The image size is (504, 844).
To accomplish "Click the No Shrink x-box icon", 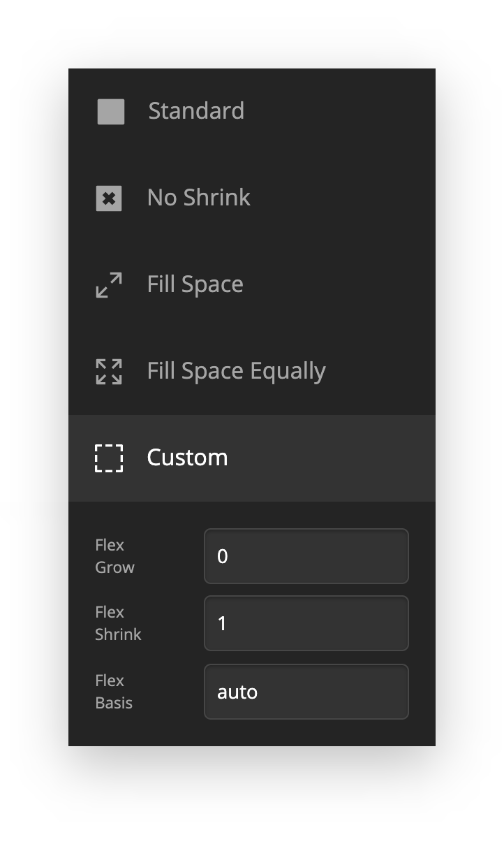I will click(x=109, y=198).
